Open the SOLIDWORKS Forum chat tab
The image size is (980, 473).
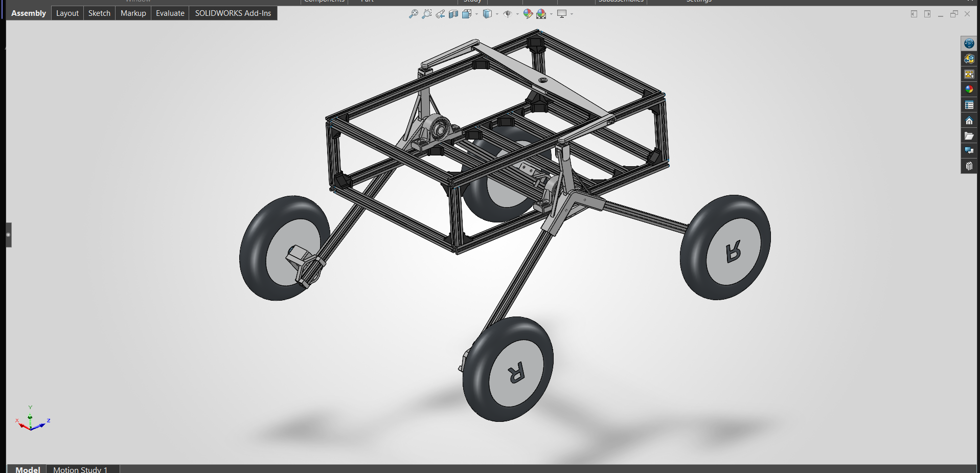[969, 151]
